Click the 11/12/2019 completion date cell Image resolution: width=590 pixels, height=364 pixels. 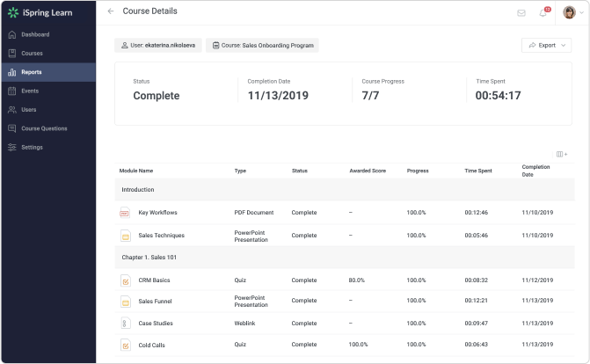click(537, 280)
